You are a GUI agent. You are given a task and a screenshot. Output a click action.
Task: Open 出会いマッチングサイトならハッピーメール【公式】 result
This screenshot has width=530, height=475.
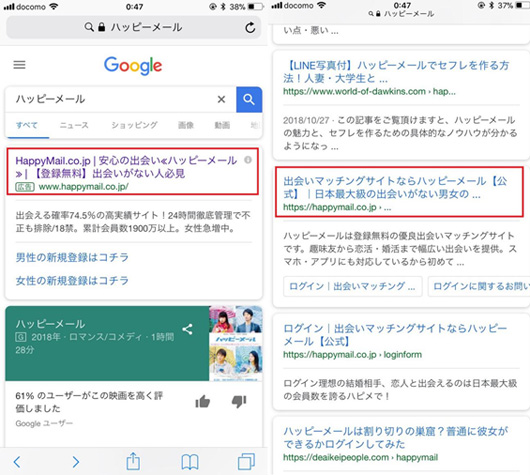[395, 188]
